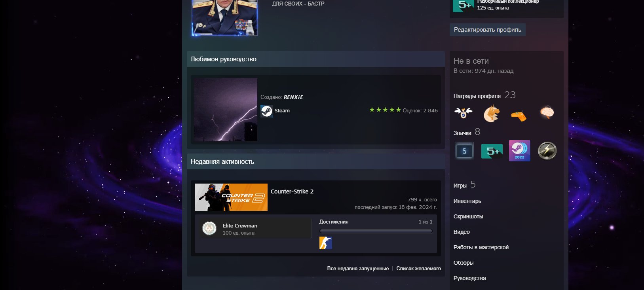Open the lightning storm guide thumbnail
Image resolution: width=644 pixels, height=290 pixels.
(x=226, y=110)
